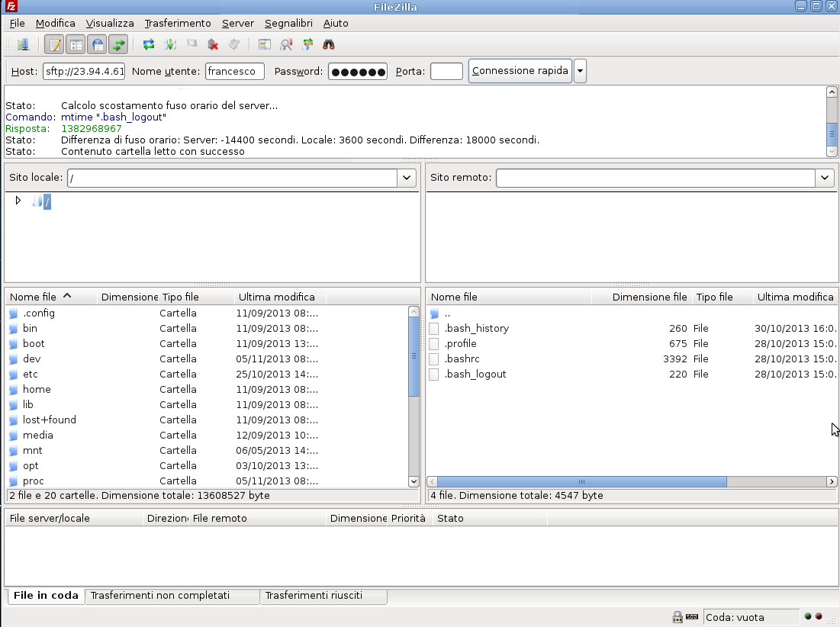The height and width of the screenshot is (627, 840).
Task: Click the parent directory '..' folder icon
Action: (x=434, y=313)
